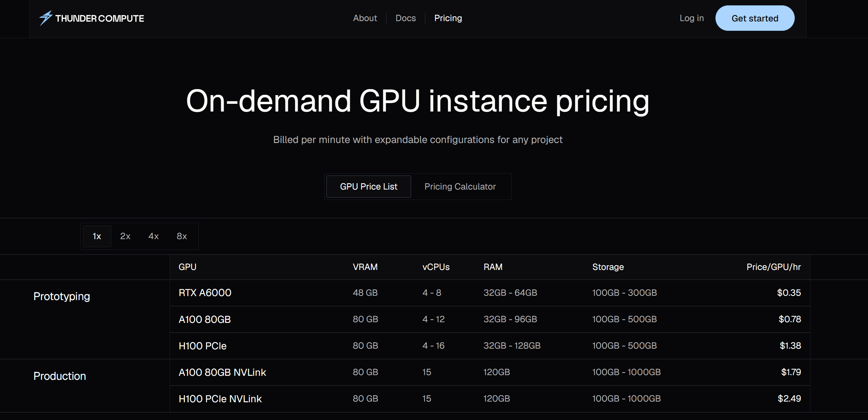Click the Thunder Compute lightning bolt logo
This screenshot has height=420, width=868.
point(45,18)
